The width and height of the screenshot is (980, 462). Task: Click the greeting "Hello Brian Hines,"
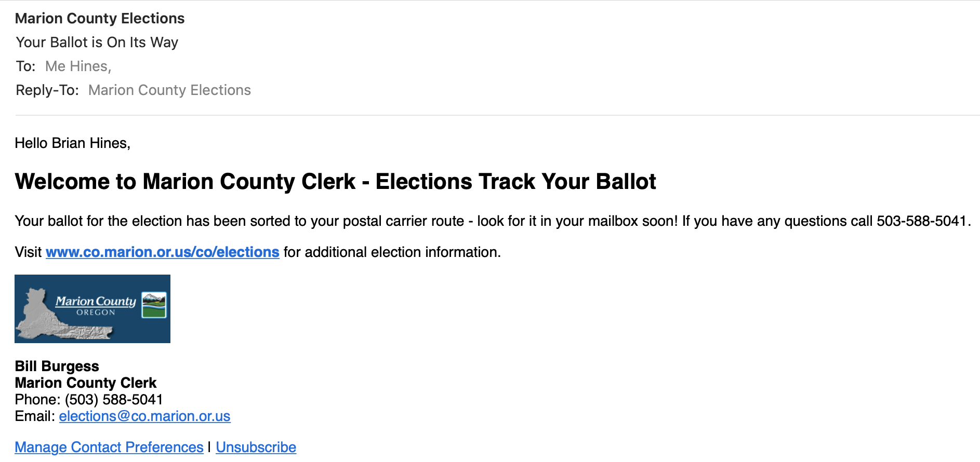point(72,143)
